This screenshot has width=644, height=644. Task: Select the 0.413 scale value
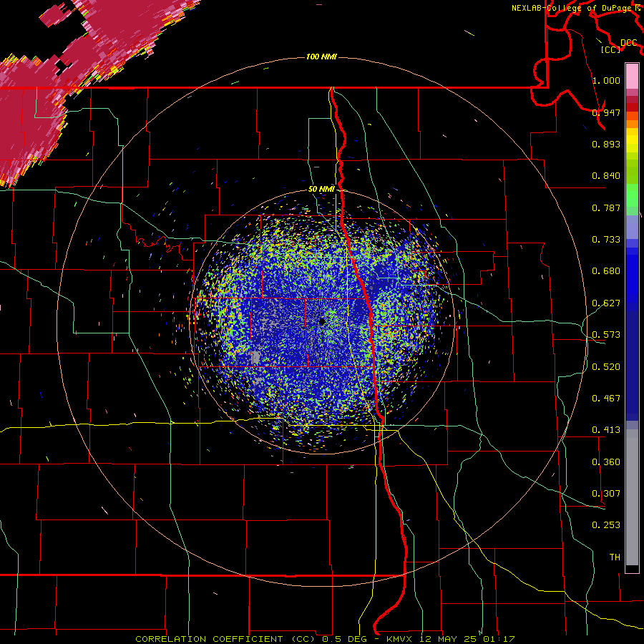click(x=606, y=430)
